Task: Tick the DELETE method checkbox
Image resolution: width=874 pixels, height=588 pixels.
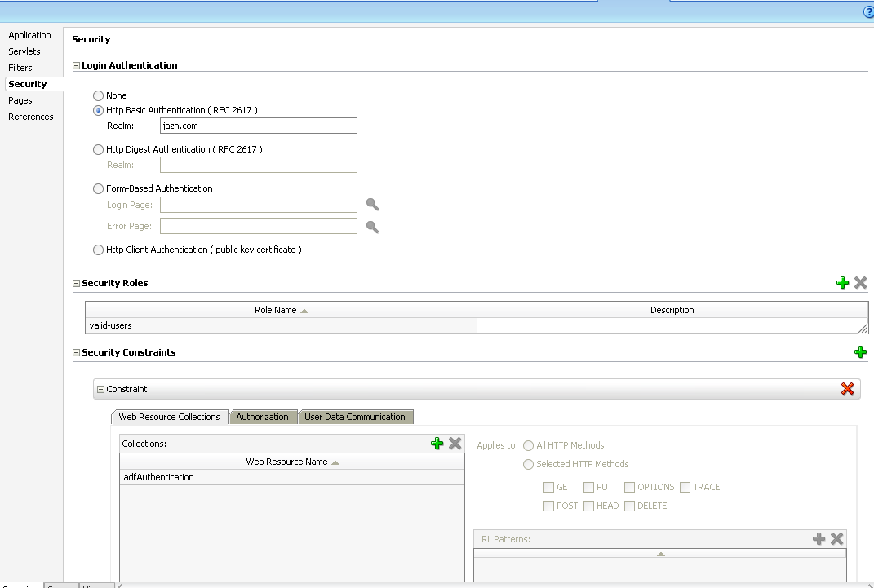Action: [629, 506]
